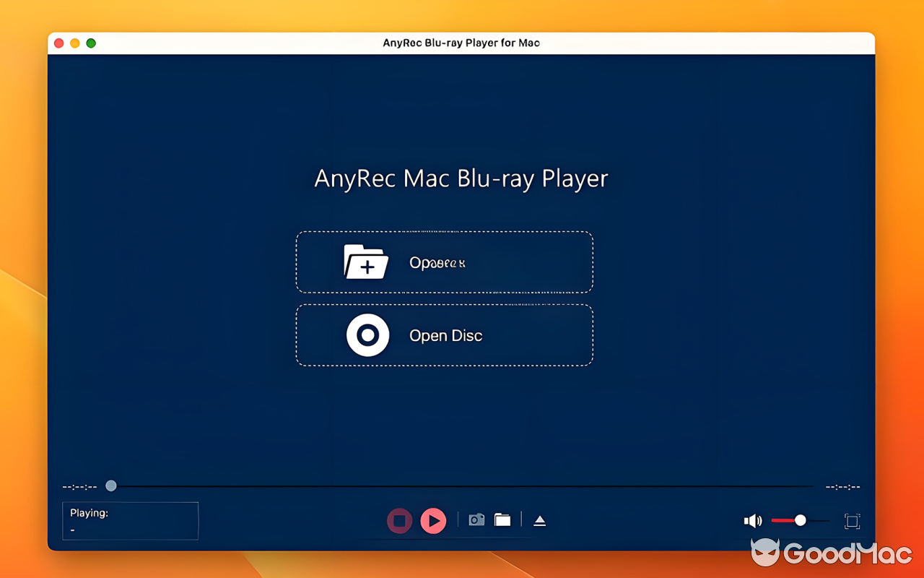
Task: Click the elapsed time display on the left
Action: 79,486
